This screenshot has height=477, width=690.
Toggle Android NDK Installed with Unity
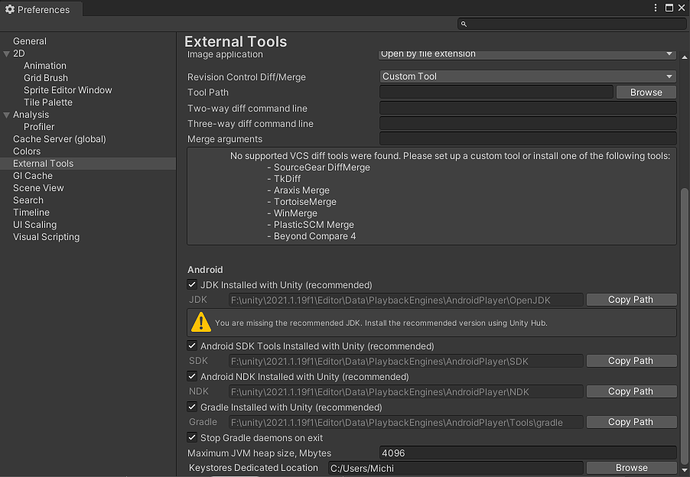point(192,376)
